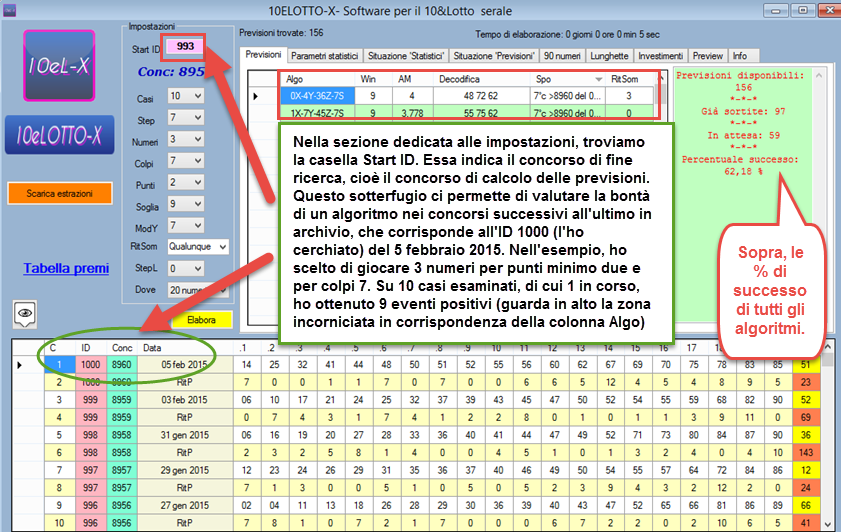Select algorithm row 0X-4Y-36Z-7S
Screen dimensions: 841x532
coord(317,96)
